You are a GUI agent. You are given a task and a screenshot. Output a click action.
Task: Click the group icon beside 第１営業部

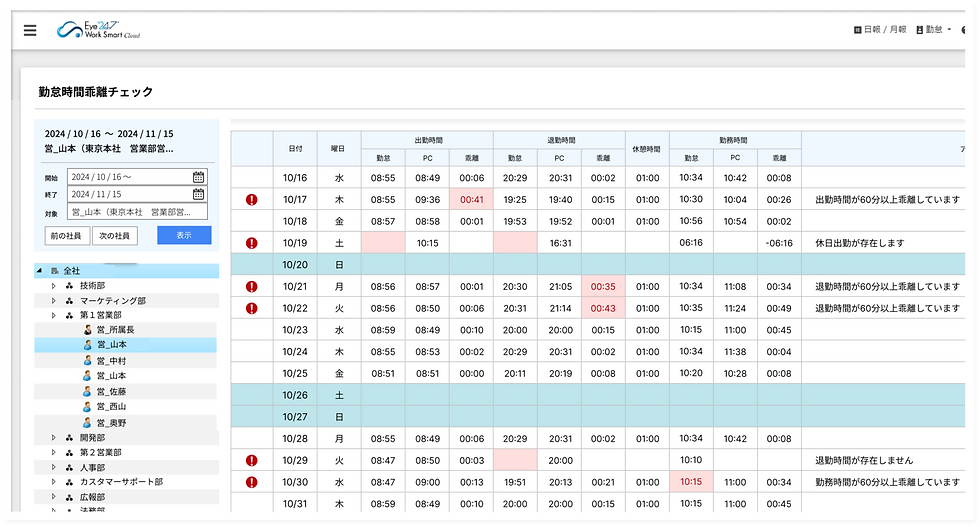69,316
